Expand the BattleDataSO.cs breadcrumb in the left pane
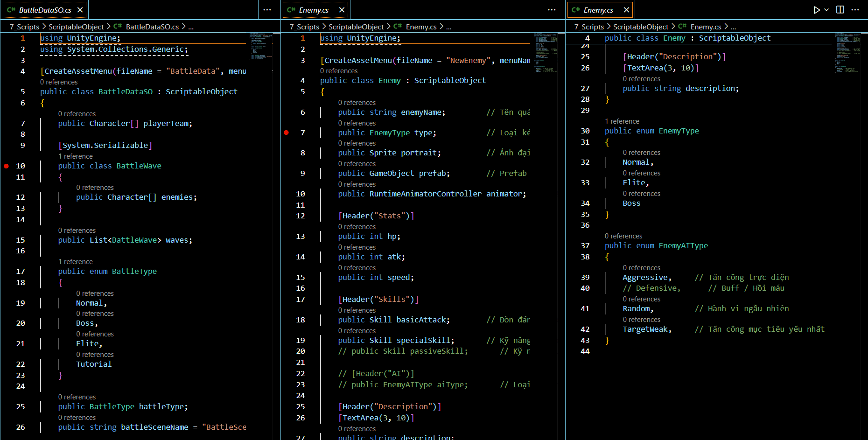This screenshot has height=440, width=868. click(152, 27)
